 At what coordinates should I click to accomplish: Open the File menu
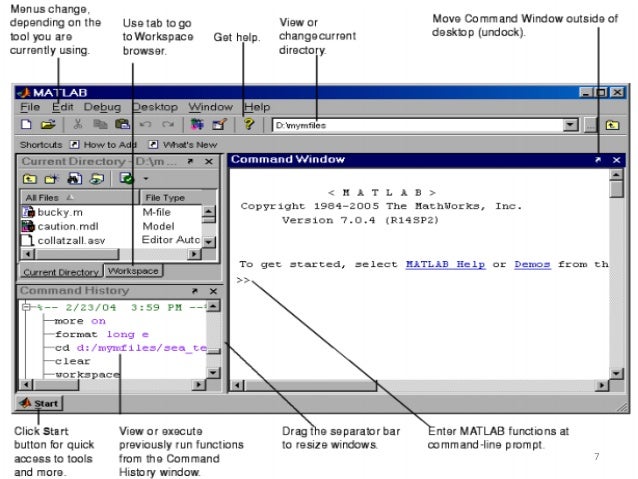(x=30, y=107)
